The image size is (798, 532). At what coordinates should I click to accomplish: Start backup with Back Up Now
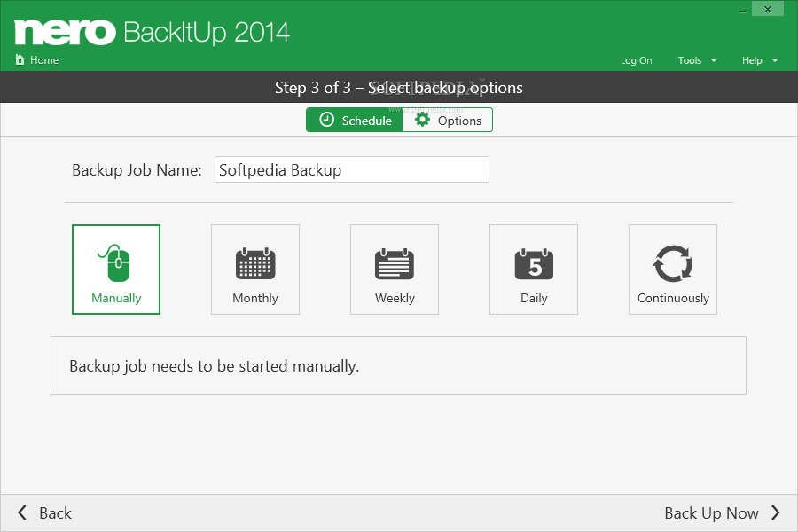pos(722,512)
